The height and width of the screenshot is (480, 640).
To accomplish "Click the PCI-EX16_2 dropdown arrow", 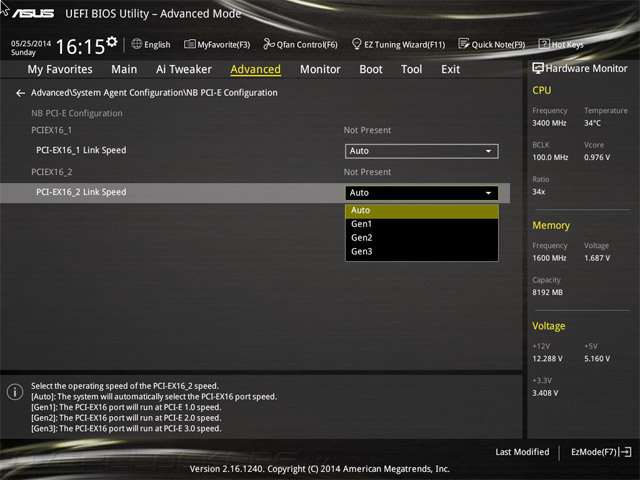I will [x=488, y=193].
